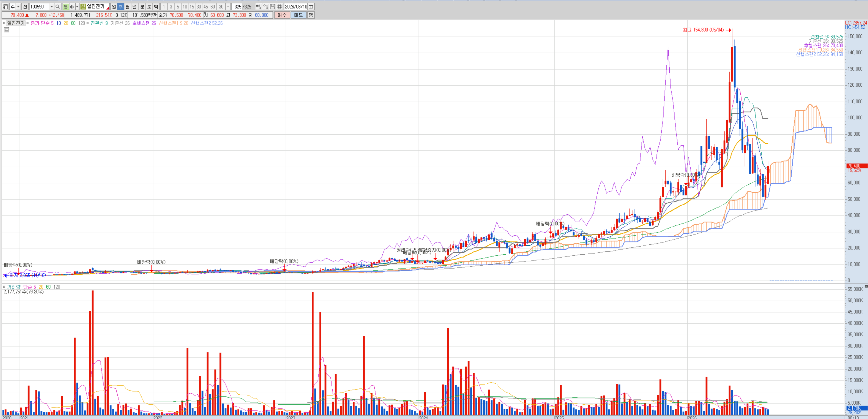The width and height of the screenshot is (868, 419).
Task: Switch to the yearly 년 chart period
Action: click(x=134, y=7)
